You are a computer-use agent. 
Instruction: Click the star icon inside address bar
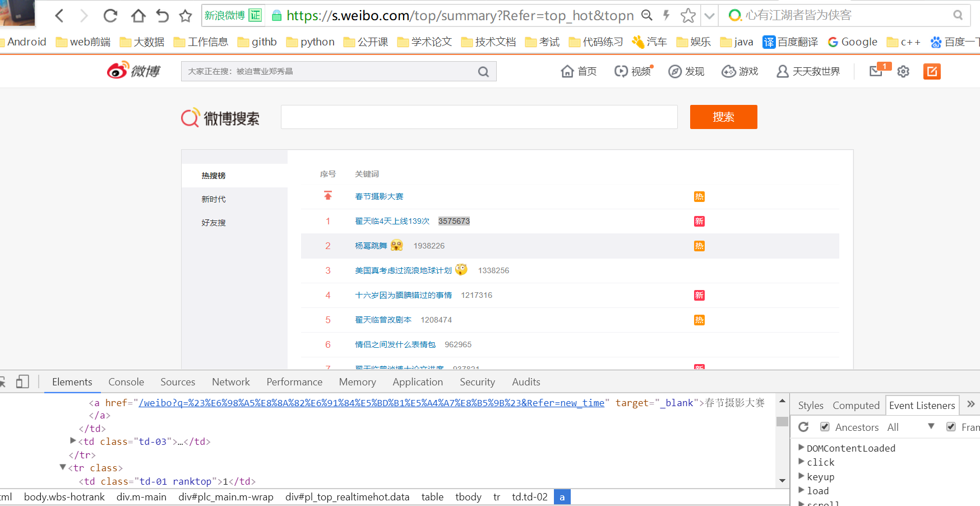coord(688,16)
